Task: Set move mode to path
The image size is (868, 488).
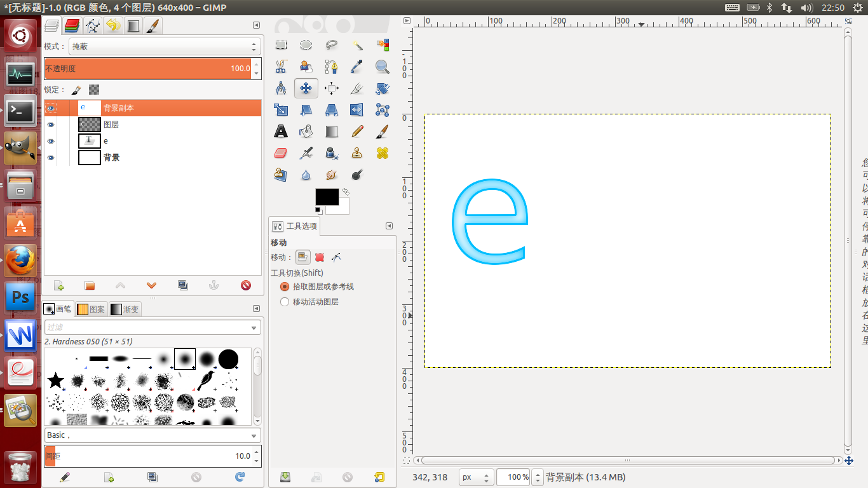Action: point(337,257)
